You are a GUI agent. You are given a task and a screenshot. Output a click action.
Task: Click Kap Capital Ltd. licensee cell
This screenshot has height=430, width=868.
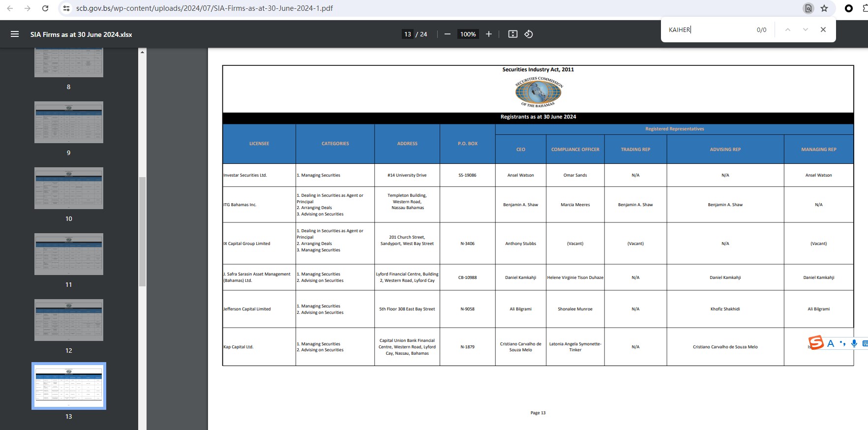point(259,347)
